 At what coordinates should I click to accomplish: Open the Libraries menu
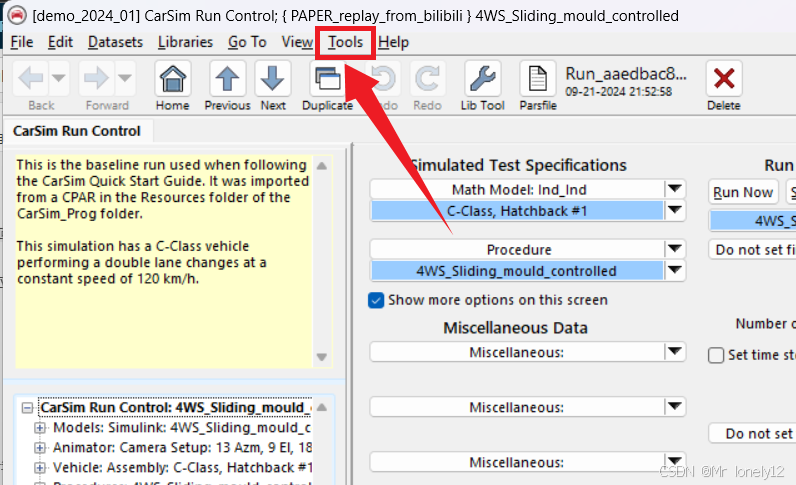tap(185, 42)
